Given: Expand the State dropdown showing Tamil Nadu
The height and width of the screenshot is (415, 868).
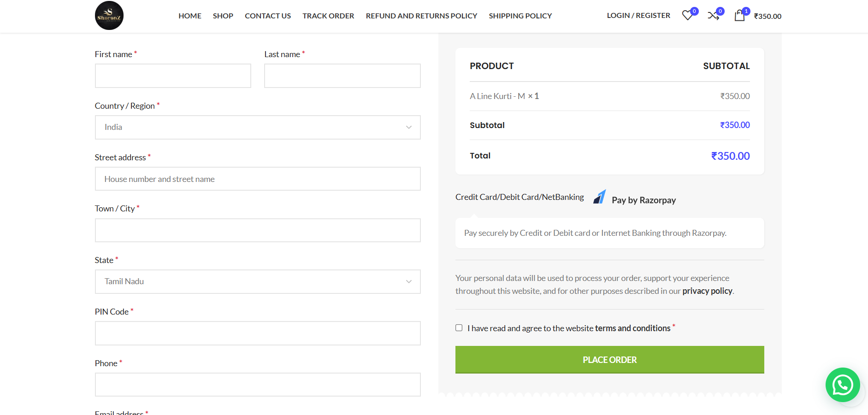Looking at the screenshot, I should tap(258, 281).
